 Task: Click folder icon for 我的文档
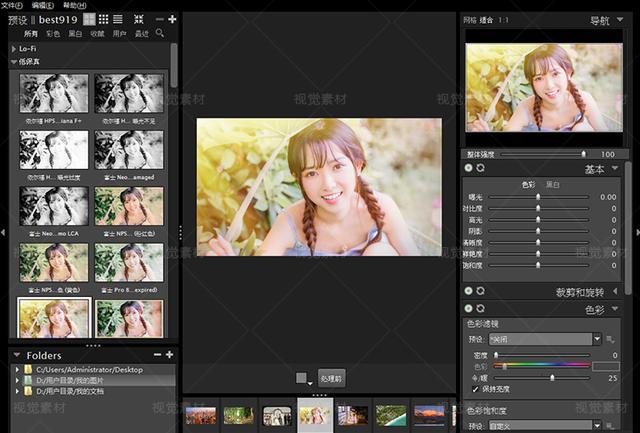pos(28,391)
